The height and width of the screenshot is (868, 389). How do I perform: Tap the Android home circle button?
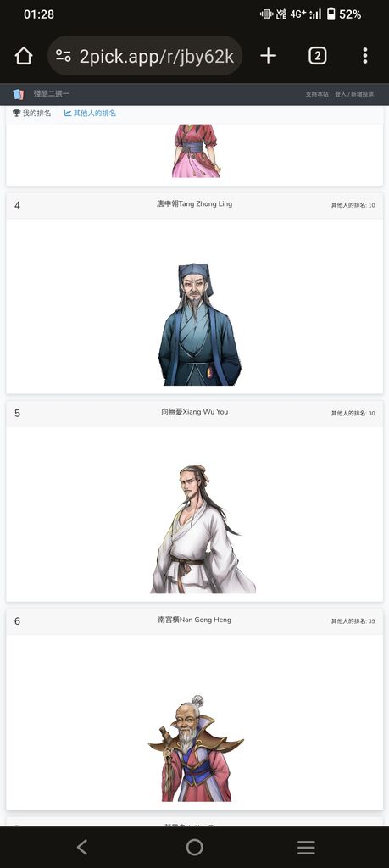click(x=194, y=847)
